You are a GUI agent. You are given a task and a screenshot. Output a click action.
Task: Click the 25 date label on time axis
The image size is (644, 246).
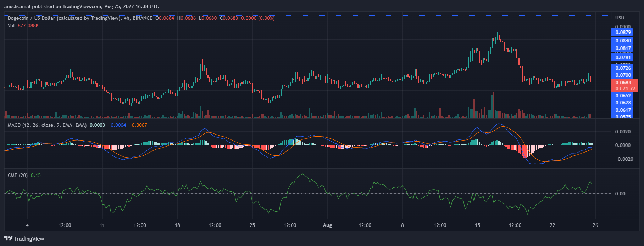(x=252, y=225)
